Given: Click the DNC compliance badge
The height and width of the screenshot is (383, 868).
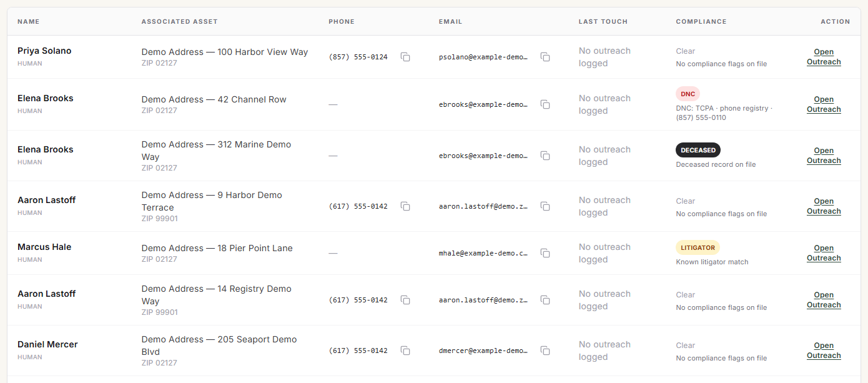Looking at the screenshot, I should (x=688, y=94).
